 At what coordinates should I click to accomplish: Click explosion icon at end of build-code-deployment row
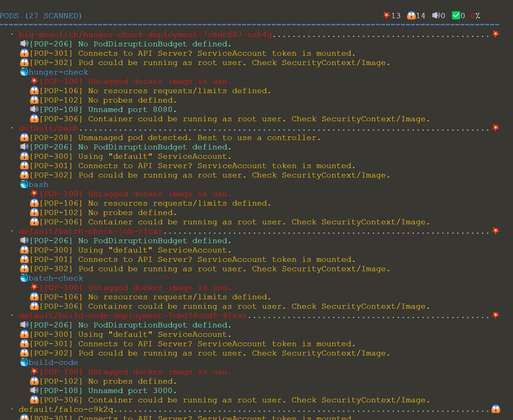(495, 315)
